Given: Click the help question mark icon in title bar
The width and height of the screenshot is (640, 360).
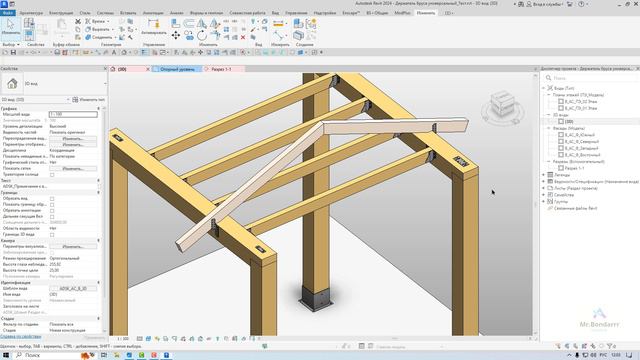Looking at the screenshot, I should tap(581, 4).
